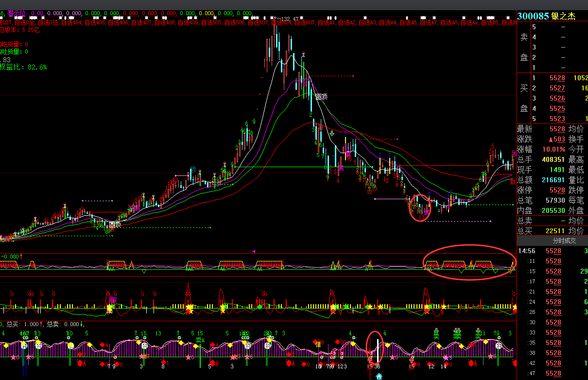Click the 涨幅 10.01% value
The height and width of the screenshot is (380, 588).
554,150
